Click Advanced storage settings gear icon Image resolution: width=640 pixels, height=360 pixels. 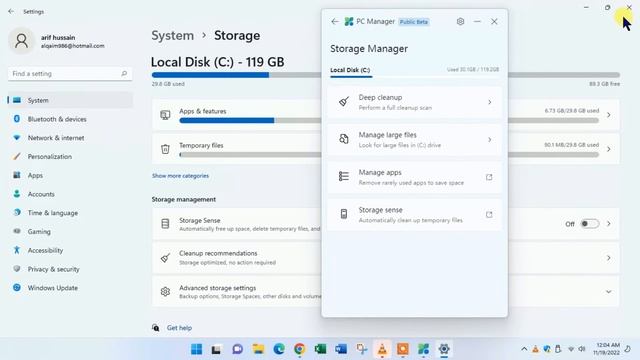click(165, 291)
